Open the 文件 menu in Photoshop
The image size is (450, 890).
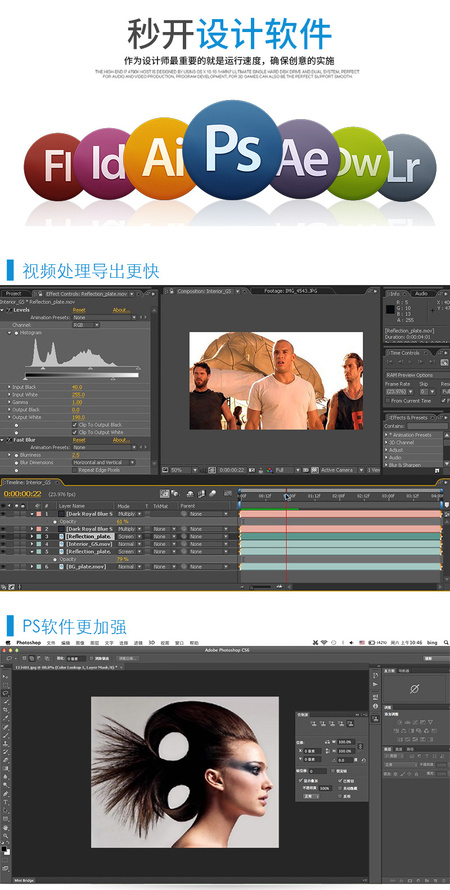pos(51,643)
